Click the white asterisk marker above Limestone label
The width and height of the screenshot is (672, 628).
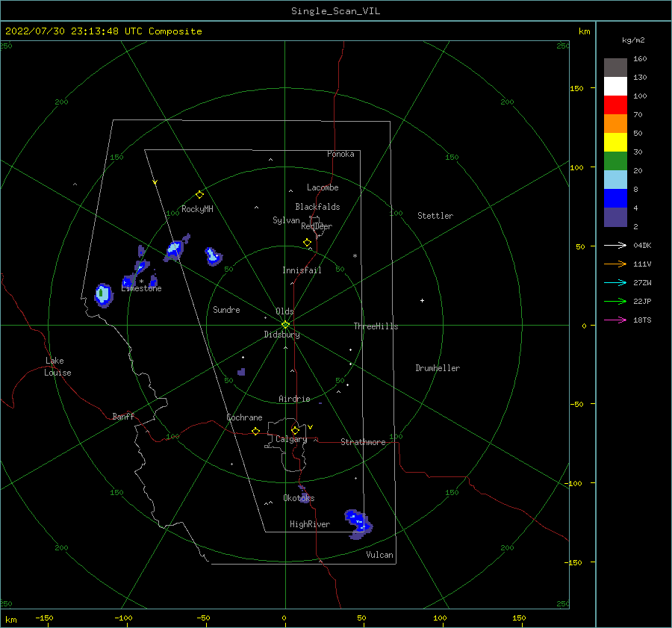(x=141, y=282)
